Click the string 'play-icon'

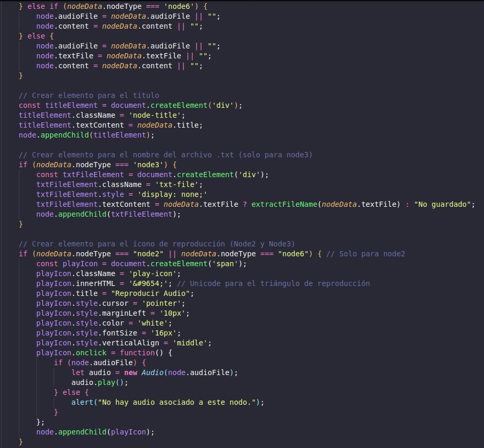pos(153,273)
